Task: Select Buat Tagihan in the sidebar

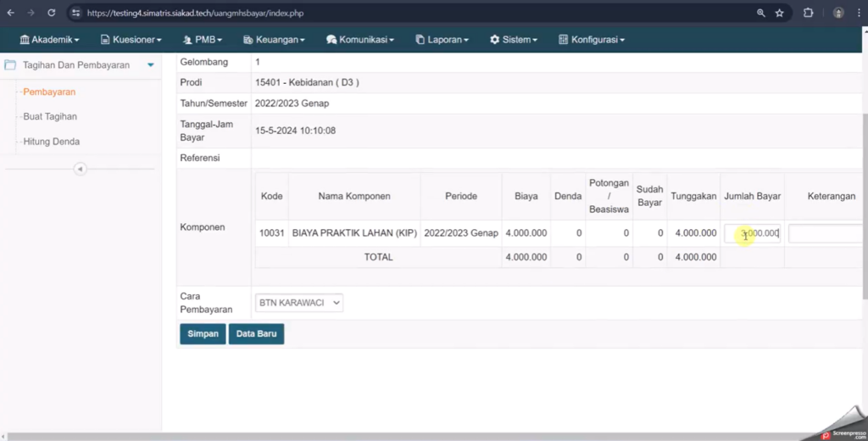Action: [50, 117]
